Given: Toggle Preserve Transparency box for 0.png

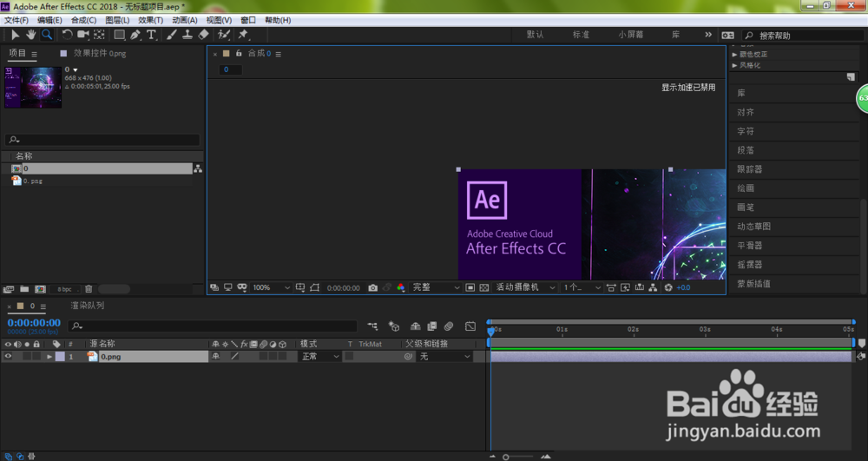Looking at the screenshot, I should [x=349, y=357].
